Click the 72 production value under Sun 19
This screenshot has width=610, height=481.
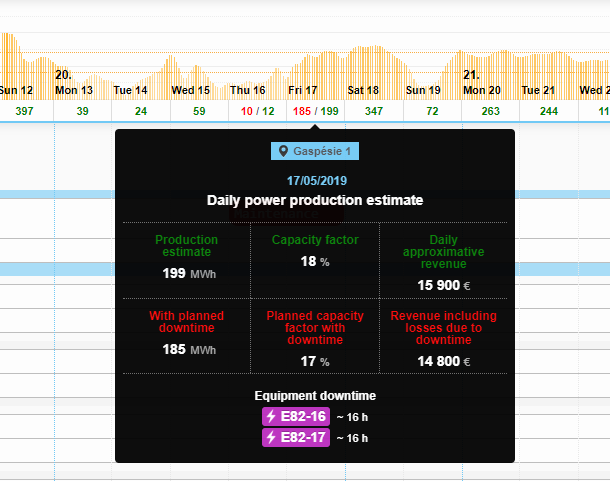(x=432, y=111)
